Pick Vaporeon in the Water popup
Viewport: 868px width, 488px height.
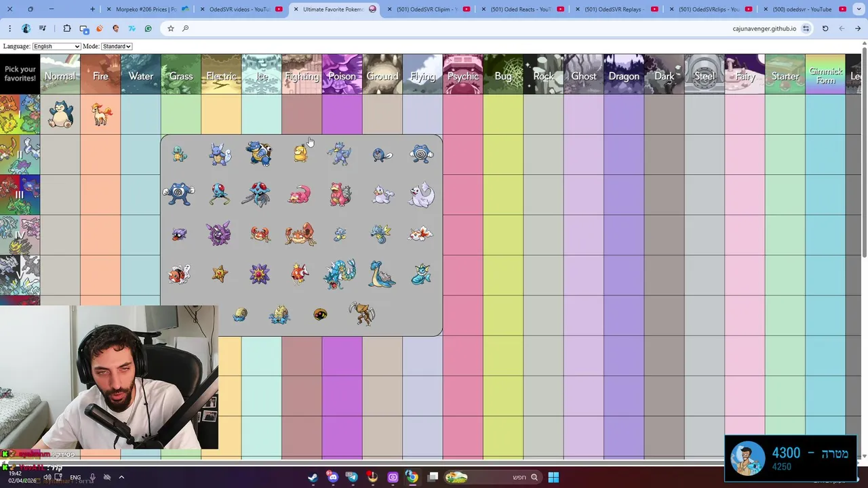coord(420,274)
